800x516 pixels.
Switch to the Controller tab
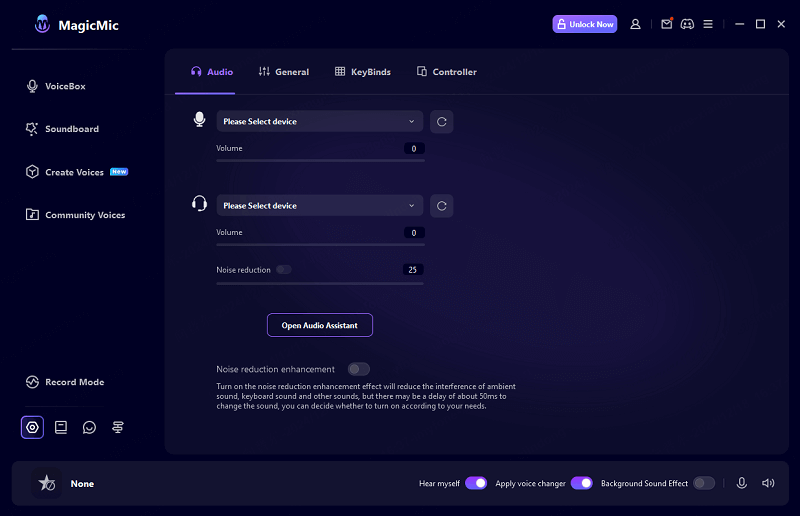[447, 72]
